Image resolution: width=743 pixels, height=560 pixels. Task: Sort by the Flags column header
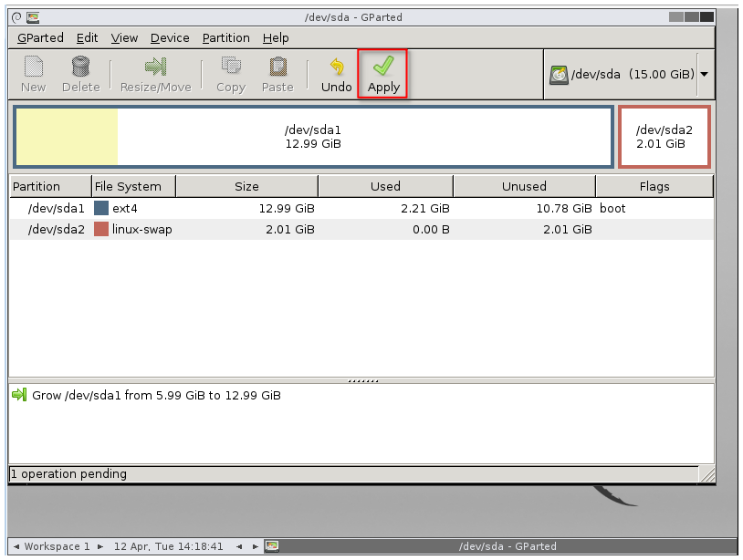[x=654, y=186]
